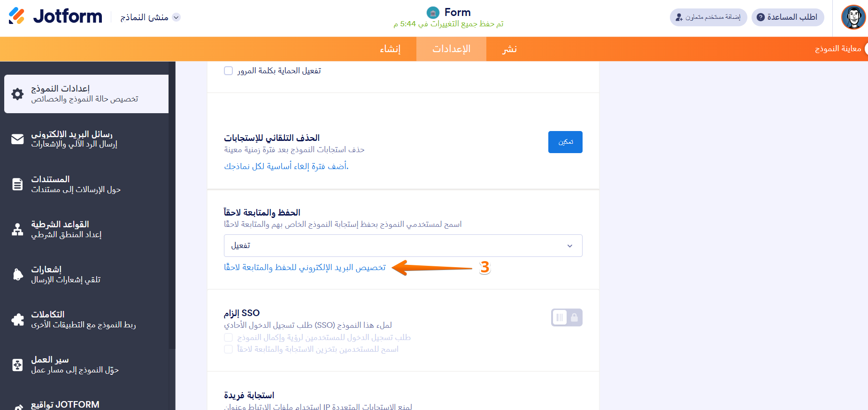Tick طلب تسجيل الدخول للمستخدمين checkbox

coord(228,337)
